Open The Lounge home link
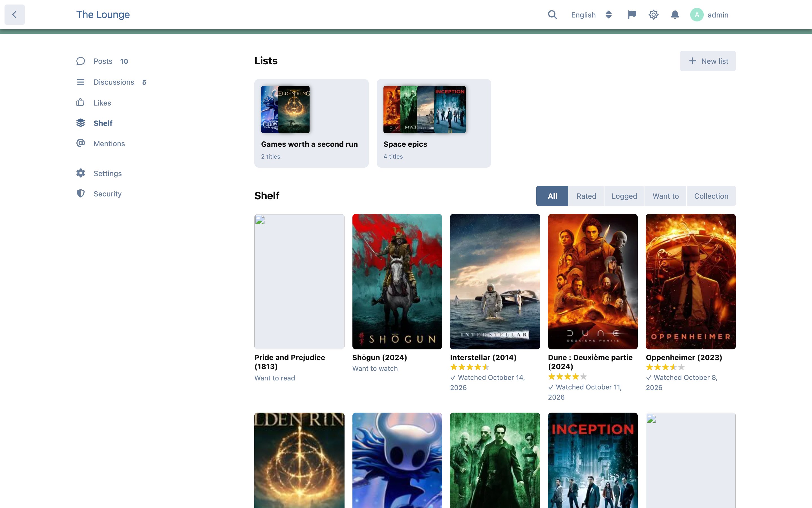The height and width of the screenshot is (508, 812). tap(103, 14)
